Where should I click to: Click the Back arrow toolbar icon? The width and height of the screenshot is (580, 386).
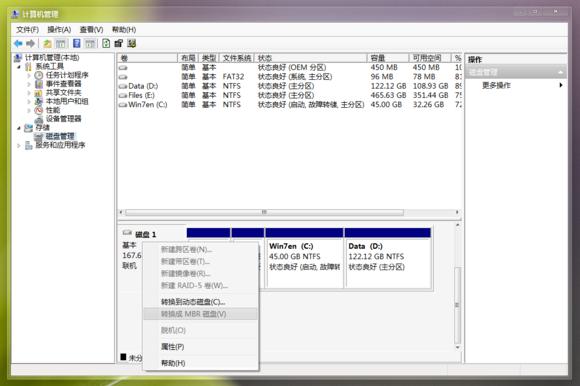coord(18,44)
